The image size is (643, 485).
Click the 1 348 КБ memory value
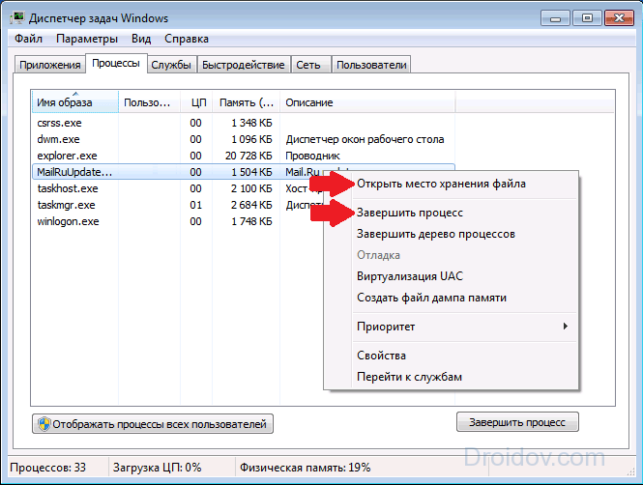(251, 123)
